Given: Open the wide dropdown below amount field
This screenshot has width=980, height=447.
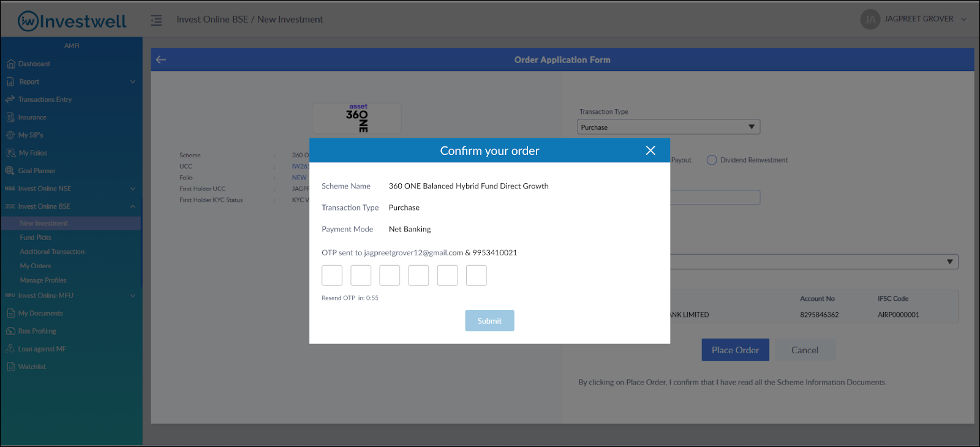Looking at the screenshot, I should pos(814,261).
